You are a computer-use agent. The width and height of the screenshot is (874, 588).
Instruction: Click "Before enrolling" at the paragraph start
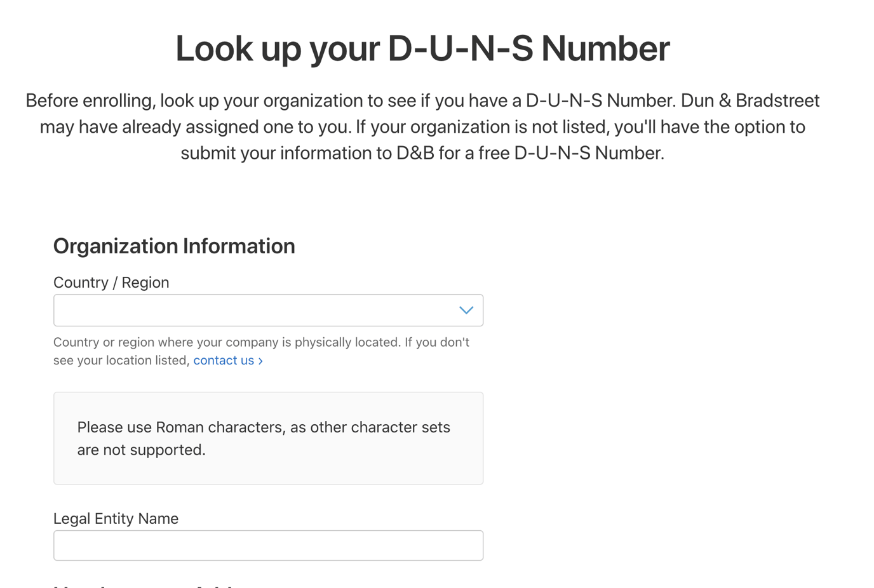pos(90,101)
